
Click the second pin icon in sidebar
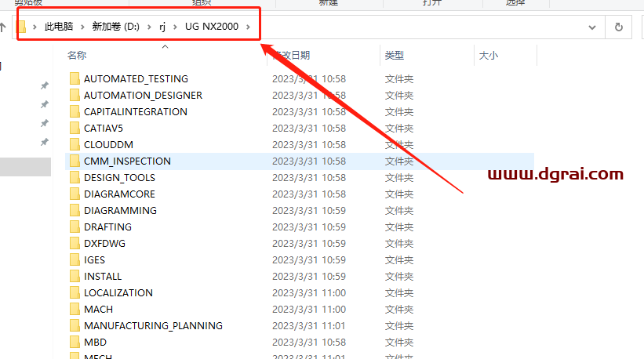45,104
